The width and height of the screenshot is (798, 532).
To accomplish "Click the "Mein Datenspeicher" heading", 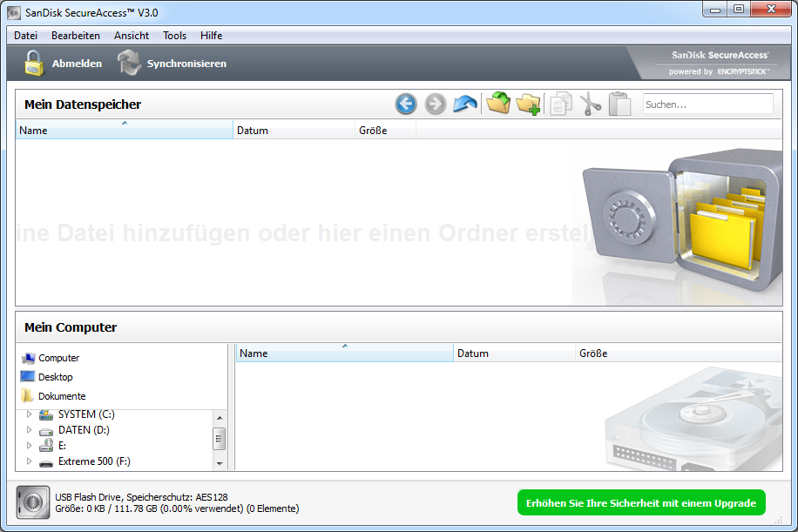I will pos(83,104).
